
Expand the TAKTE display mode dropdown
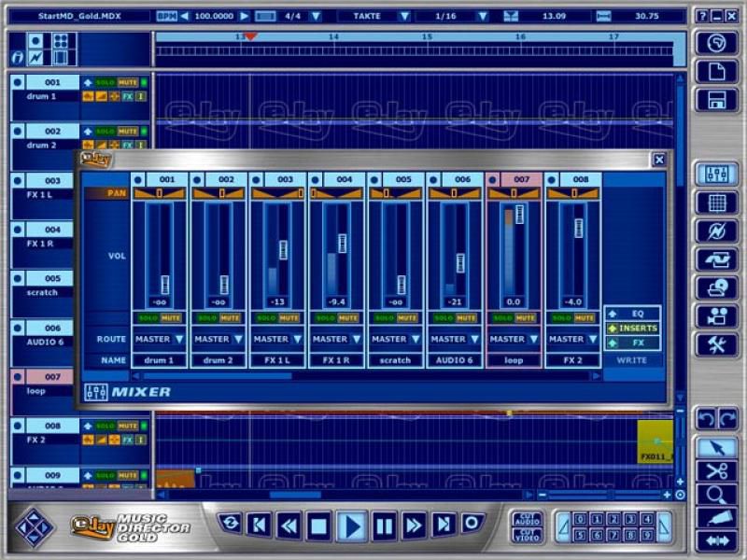click(404, 16)
